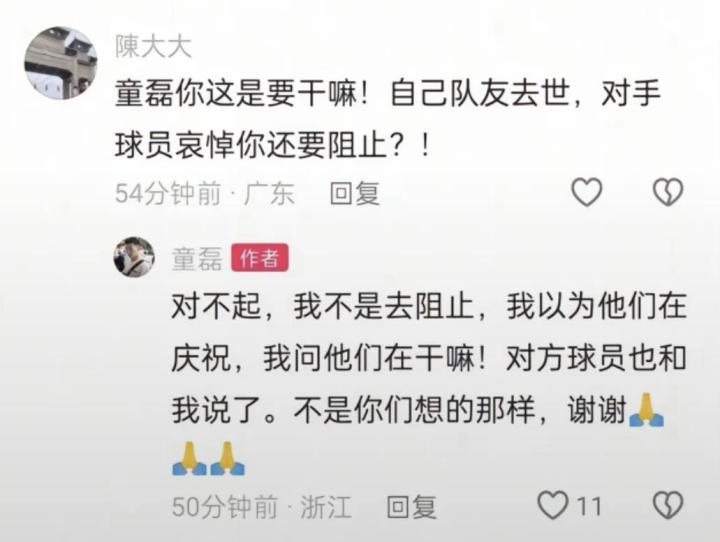
Task: Click the red 作者 author badge
Action: 259,258
